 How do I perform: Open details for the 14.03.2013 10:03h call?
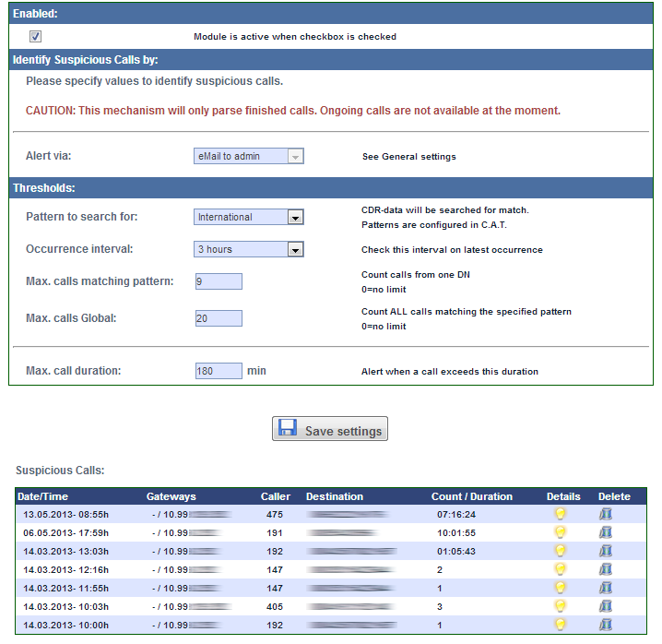click(560, 606)
